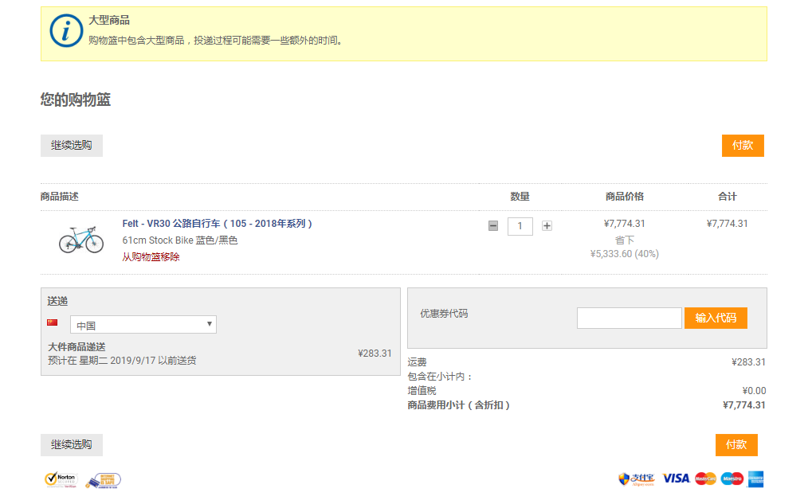Click the China flag icon
The image size is (812, 504).
tap(53, 322)
